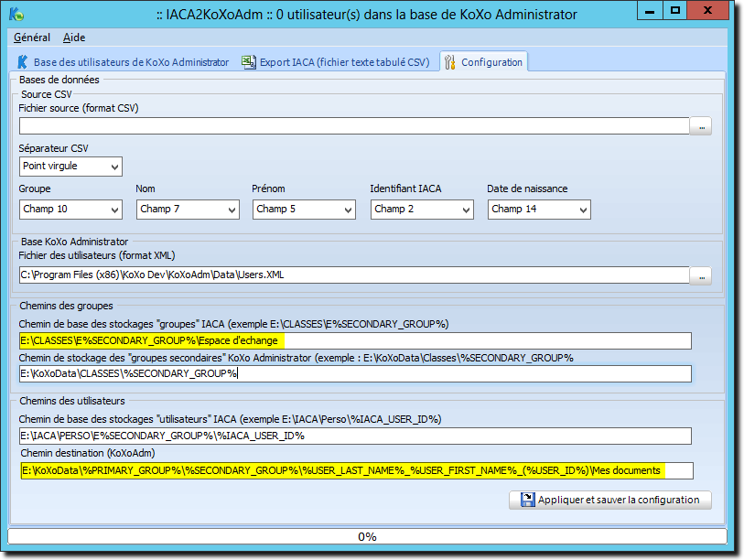Click the 'Identifiant IACA' label
This screenshot has width=744, height=560.
click(405, 188)
